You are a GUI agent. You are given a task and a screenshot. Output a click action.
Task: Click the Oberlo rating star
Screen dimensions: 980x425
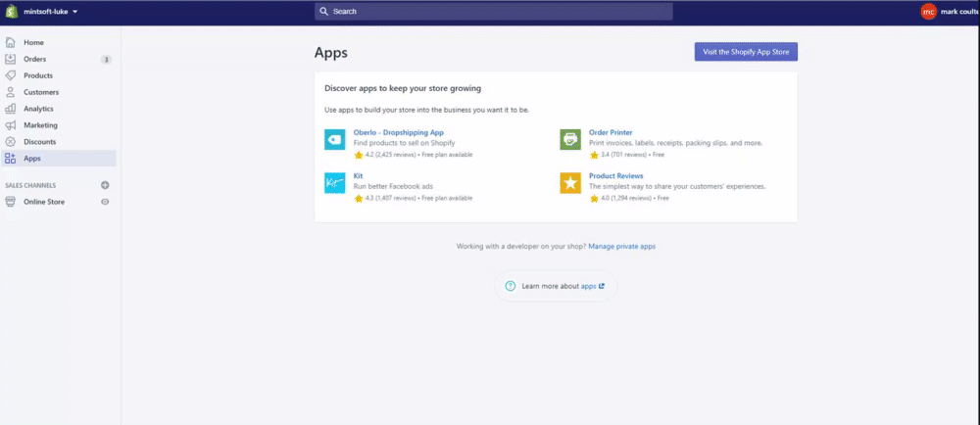[x=359, y=155]
